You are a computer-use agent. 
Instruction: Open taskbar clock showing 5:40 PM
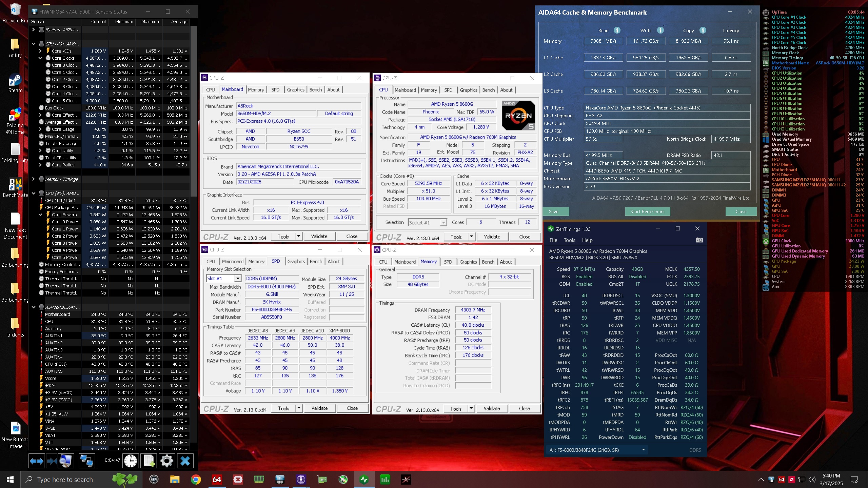coord(831,479)
